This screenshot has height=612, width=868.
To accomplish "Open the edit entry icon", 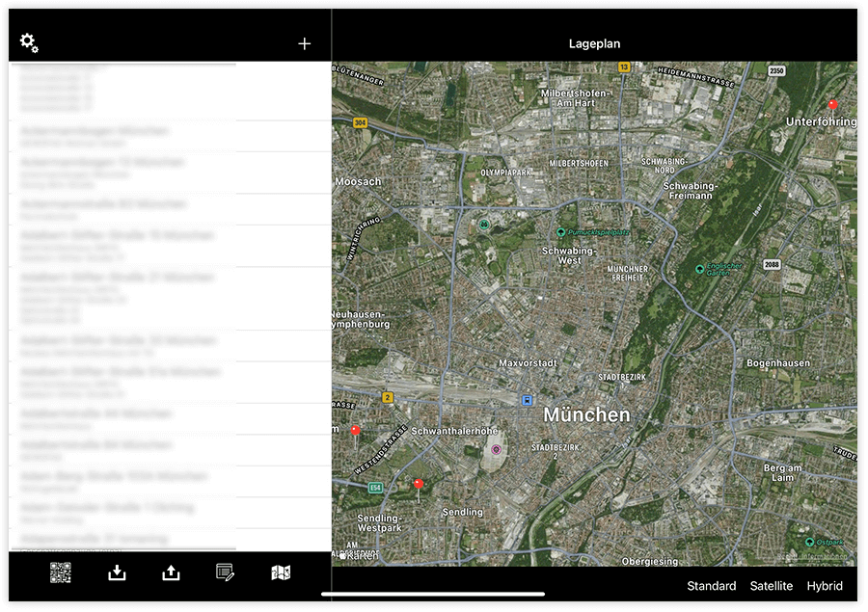I will coord(224,572).
